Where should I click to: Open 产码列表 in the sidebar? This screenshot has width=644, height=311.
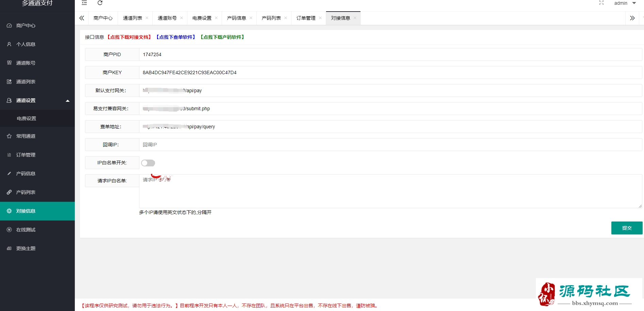tap(26, 192)
